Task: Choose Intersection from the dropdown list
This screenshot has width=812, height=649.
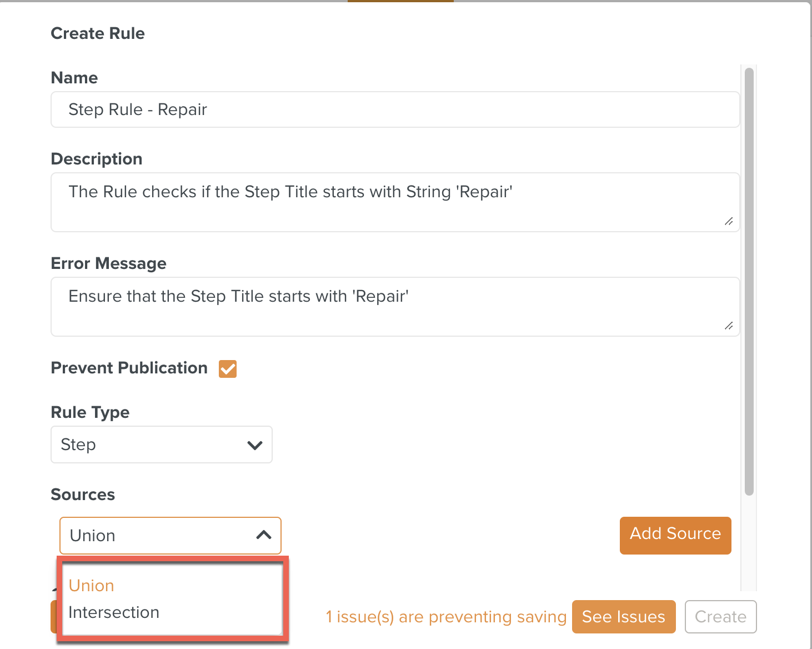Action: (114, 612)
